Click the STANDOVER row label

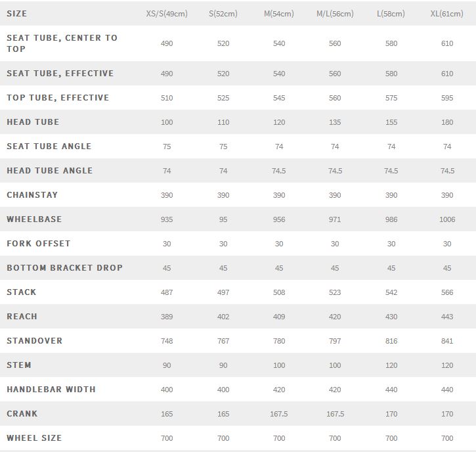[35, 341]
